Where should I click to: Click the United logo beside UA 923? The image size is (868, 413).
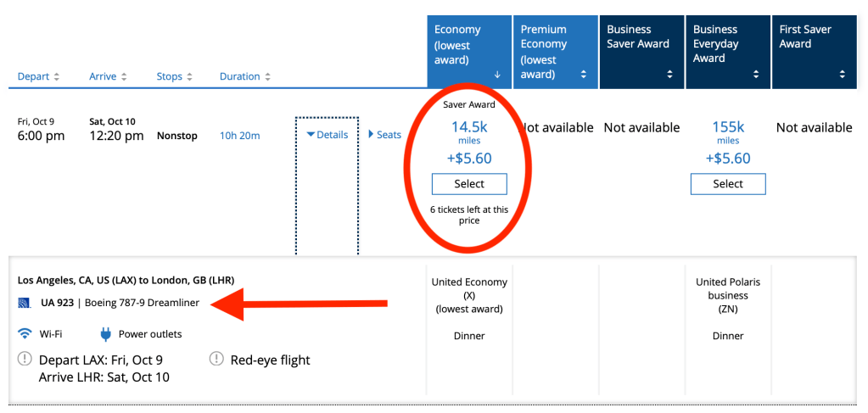25,303
